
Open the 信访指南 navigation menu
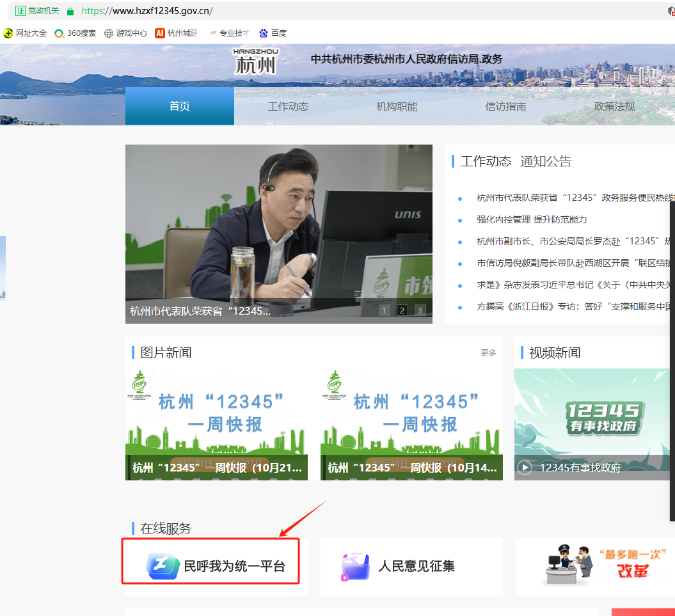tap(505, 106)
